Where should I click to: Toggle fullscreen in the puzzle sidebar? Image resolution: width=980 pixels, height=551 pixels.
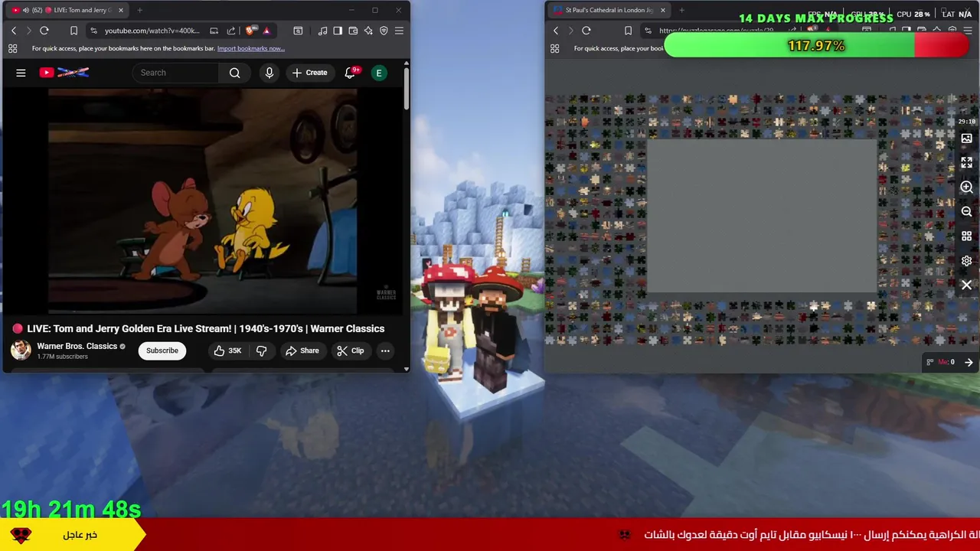coord(966,163)
